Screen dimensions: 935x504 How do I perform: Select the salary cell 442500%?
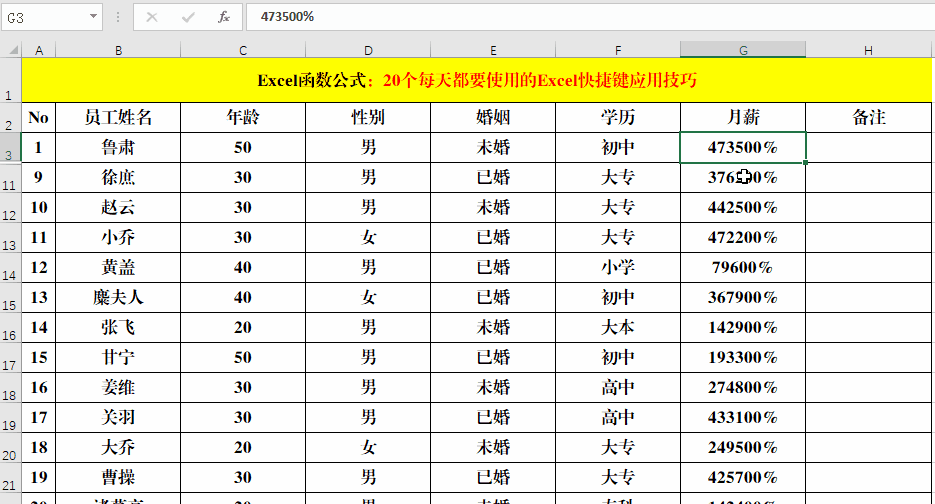click(743, 208)
